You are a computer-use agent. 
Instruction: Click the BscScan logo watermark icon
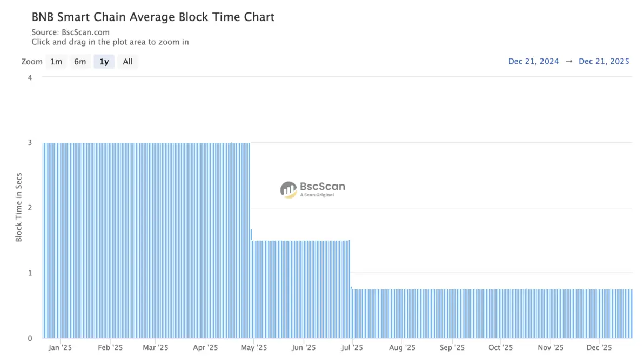(x=289, y=190)
